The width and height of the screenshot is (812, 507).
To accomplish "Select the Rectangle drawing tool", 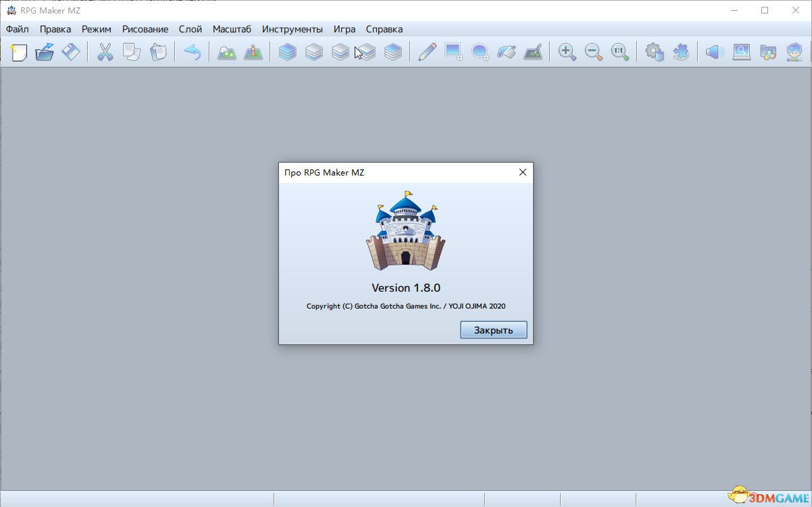I will pyautogui.click(x=453, y=52).
